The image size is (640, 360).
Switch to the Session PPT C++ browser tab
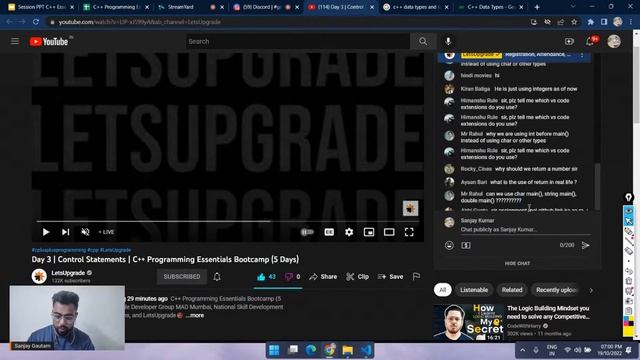[41, 7]
